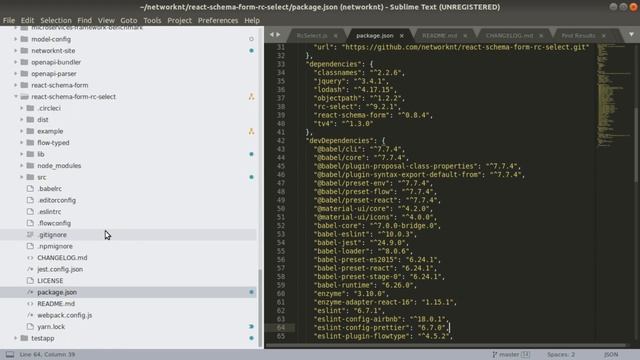
Task: Open the Help menu
Action: pos(252,20)
